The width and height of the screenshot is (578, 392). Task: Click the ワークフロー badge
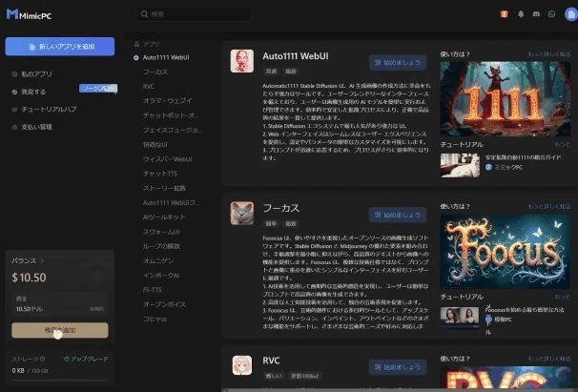point(98,89)
